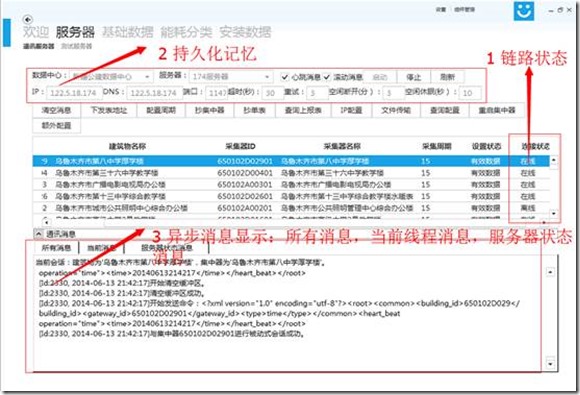Click the table's horizontal scroll-left arrow

click(46, 222)
